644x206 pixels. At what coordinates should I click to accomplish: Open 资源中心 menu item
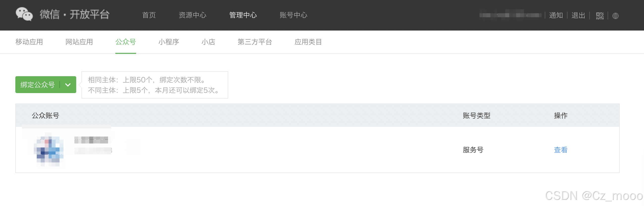click(192, 15)
